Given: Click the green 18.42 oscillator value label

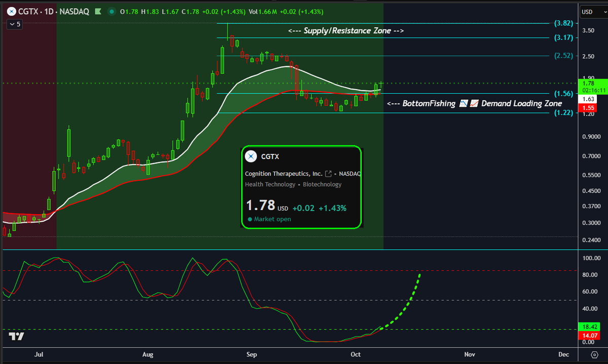Looking at the screenshot, I should pos(590,328).
